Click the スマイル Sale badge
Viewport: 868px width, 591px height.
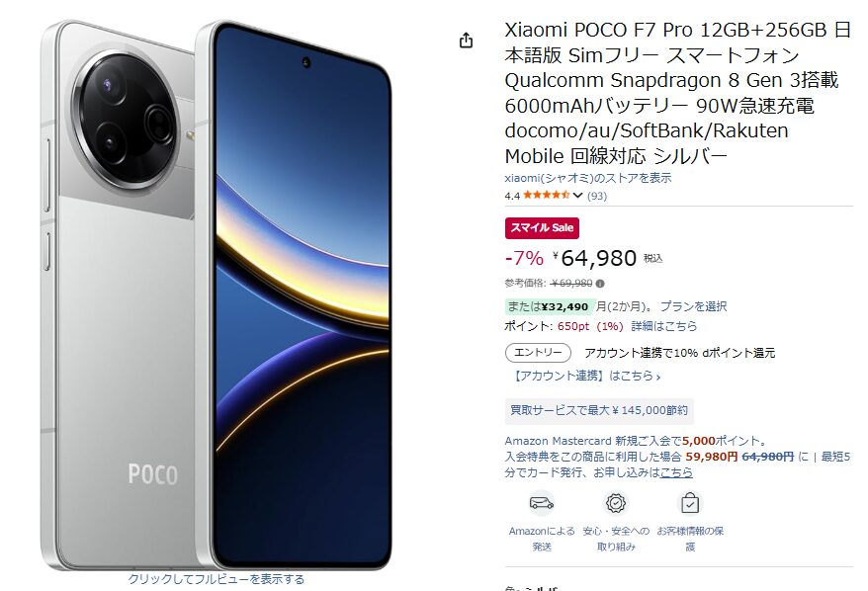coord(542,228)
